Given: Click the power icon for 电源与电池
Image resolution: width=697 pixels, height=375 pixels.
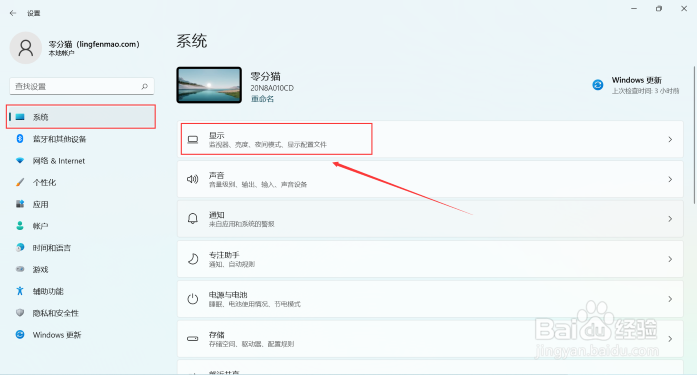Looking at the screenshot, I should click(192, 299).
